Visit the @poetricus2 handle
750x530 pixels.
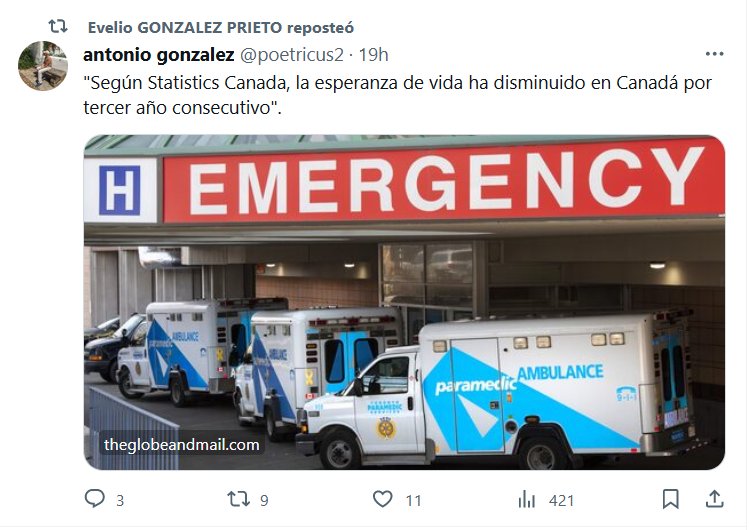pos(292,55)
